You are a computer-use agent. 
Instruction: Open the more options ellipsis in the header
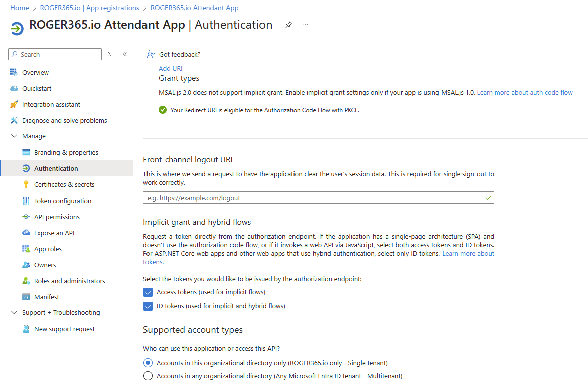click(305, 25)
